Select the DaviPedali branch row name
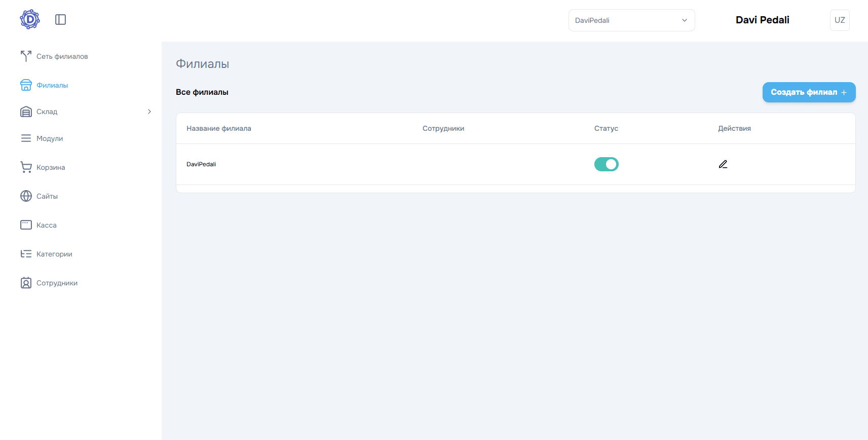 (x=201, y=164)
